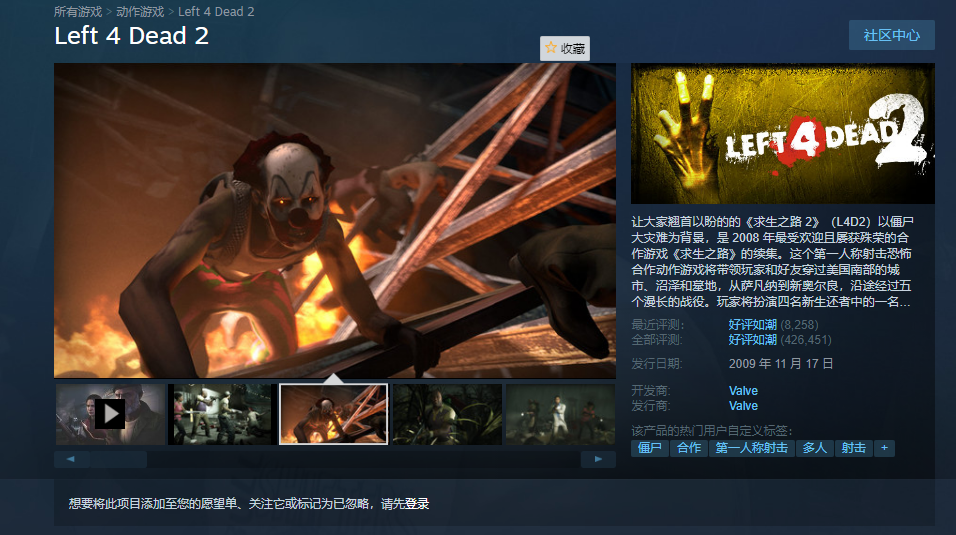The image size is (956, 535).
Task: Click the Left 4 Dead 2 header image
Action: [x=782, y=134]
